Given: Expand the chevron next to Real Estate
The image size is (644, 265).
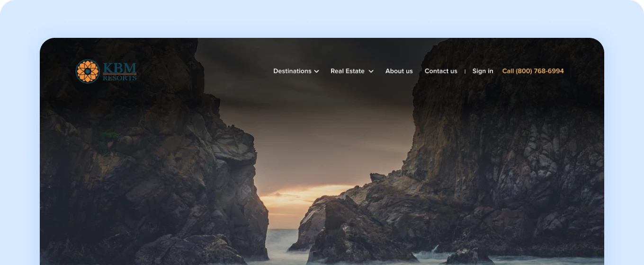Looking at the screenshot, I should pos(371,71).
